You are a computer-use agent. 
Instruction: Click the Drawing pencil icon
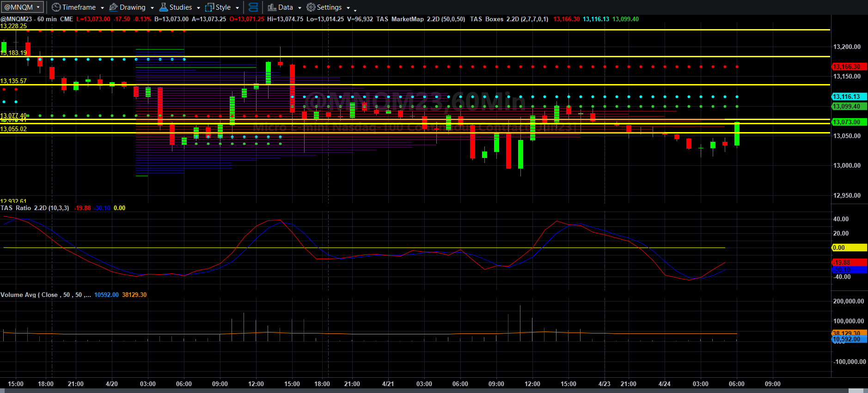point(113,7)
